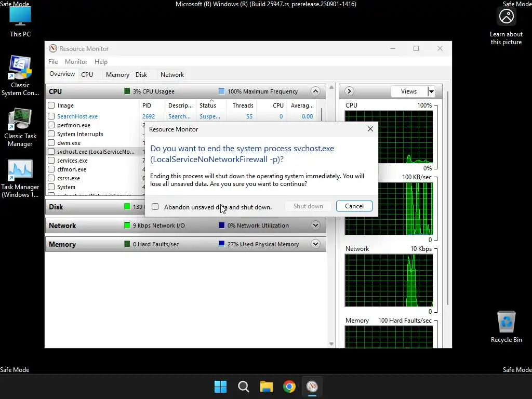Collapse the graphs pane arrow button
Screen dimensions: 532x399
pos(349,91)
